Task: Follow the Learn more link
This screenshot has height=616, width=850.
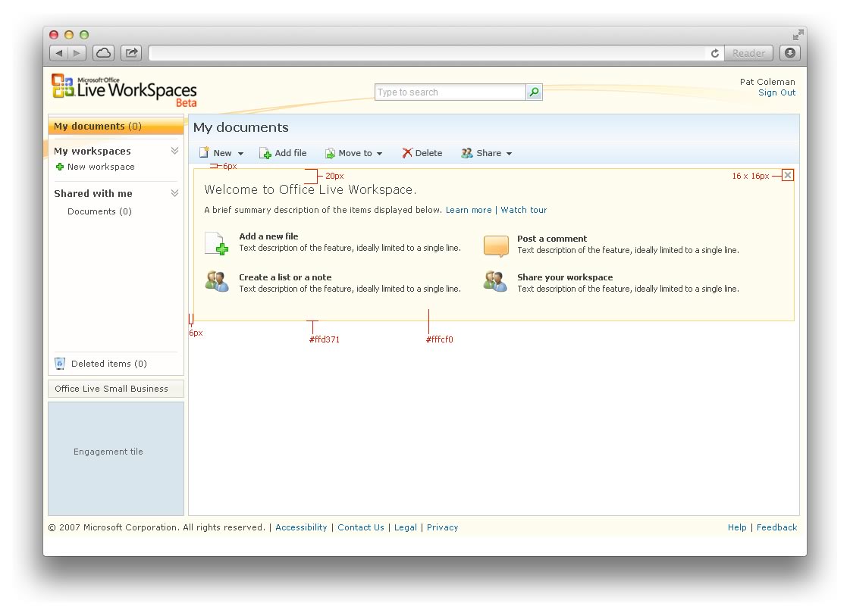Action: (x=469, y=210)
